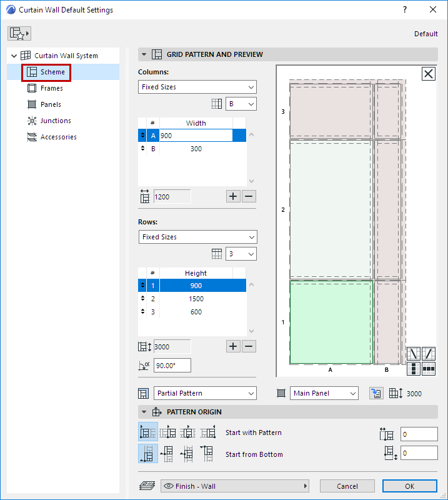Collapse the Pattern Origin panel

(x=144, y=412)
